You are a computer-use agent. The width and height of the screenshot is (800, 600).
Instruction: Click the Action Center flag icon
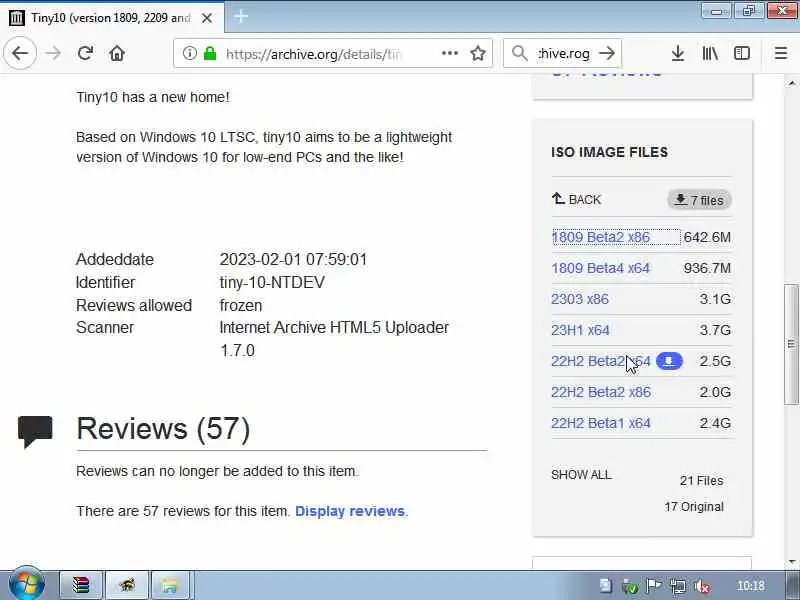pyautogui.click(x=654, y=586)
